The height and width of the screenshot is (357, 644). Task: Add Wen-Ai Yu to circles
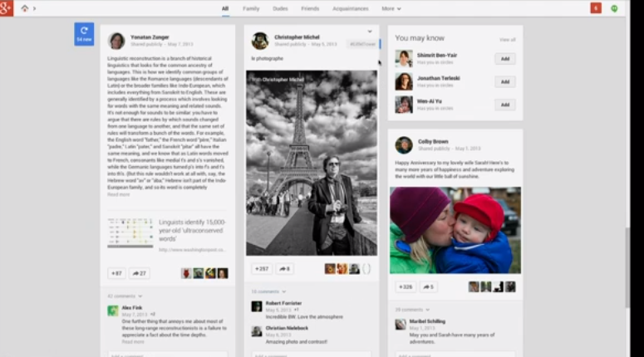[x=505, y=105]
